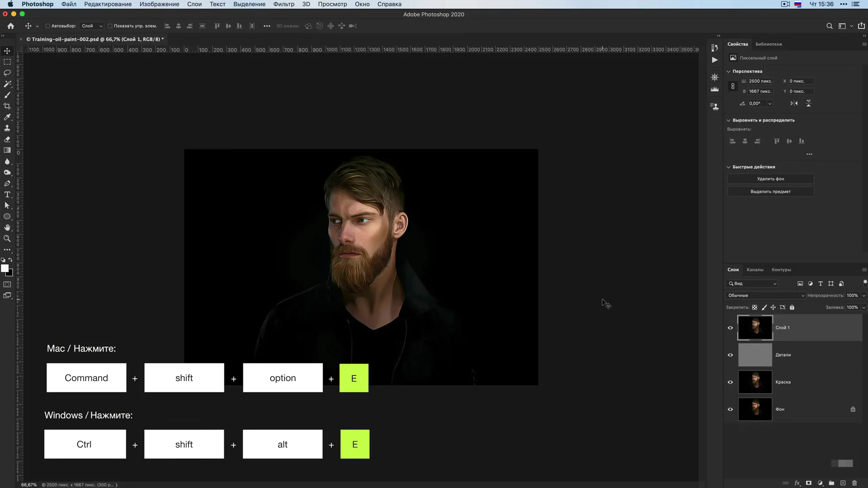Select the Crop tool
The height and width of the screenshot is (488, 868).
(8, 106)
